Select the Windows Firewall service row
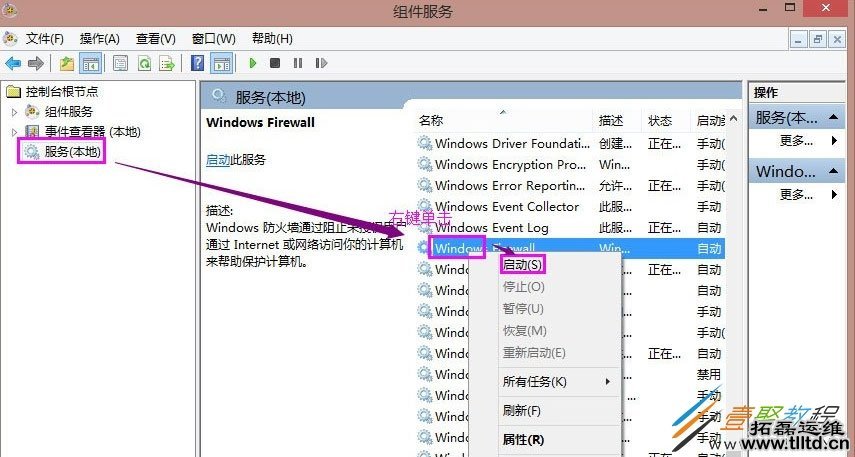The width and height of the screenshot is (855, 457). [571, 248]
